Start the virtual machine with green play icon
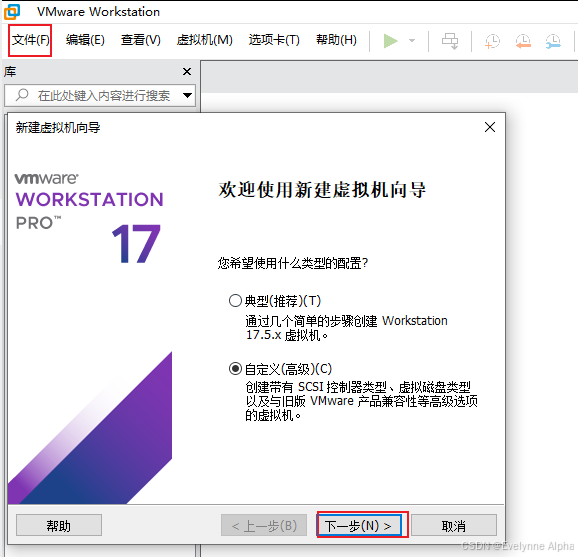This screenshot has height=557, width=578. point(390,41)
